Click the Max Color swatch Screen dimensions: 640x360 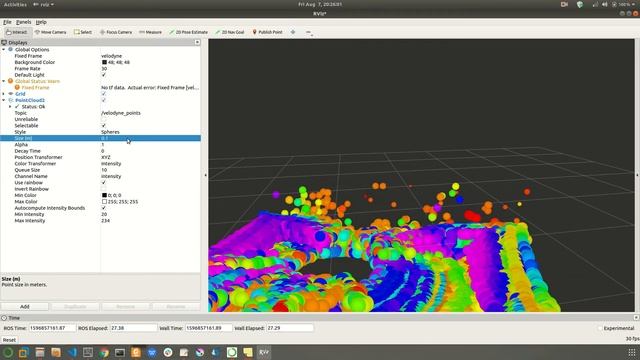click(x=104, y=202)
